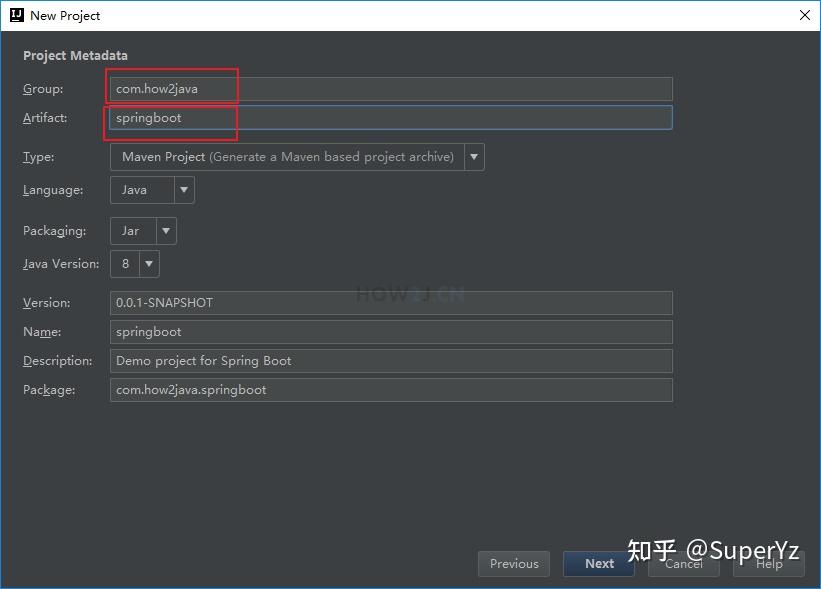Click the Description label
The width and height of the screenshot is (821, 589).
point(58,362)
